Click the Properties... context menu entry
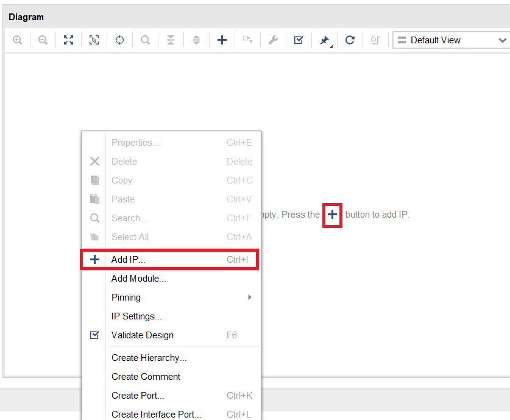 pyautogui.click(x=172, y=142)
